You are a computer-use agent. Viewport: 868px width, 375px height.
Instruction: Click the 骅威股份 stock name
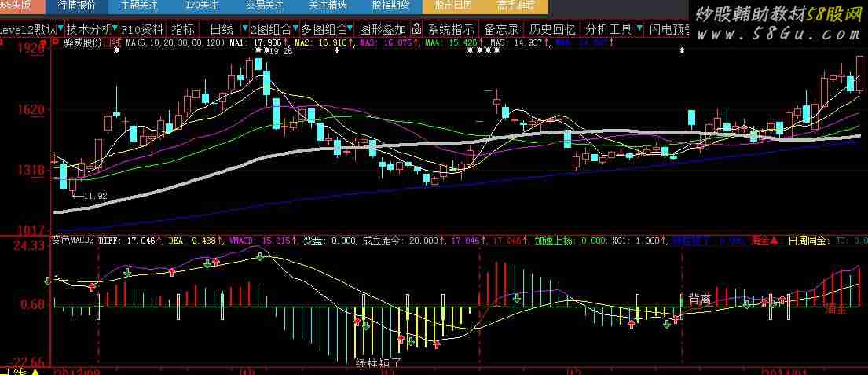coord(83,42)
